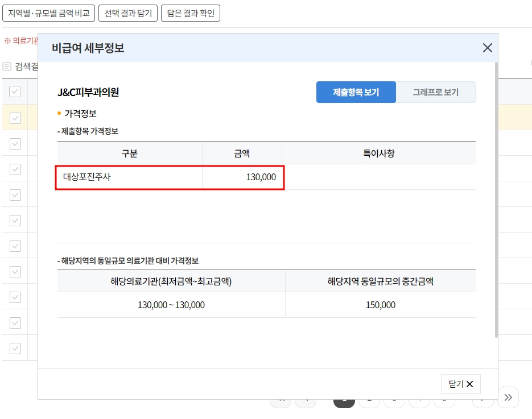This screenshot has height=419, width=532.
Task: Click the orange 가격정보 bullet marker
Action: pos(59,114)
